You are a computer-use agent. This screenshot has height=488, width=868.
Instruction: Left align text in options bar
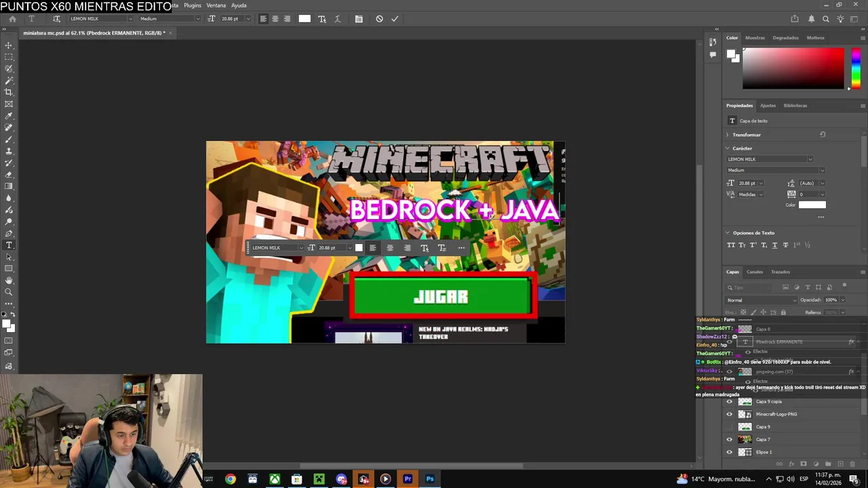pyautogui.click(x=263, y=19)
